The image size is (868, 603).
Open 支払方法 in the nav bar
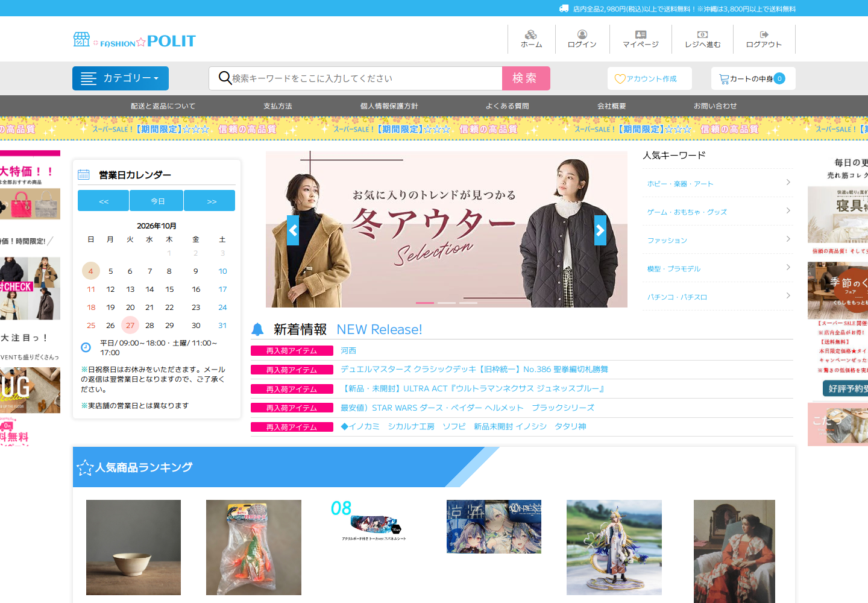278,106
